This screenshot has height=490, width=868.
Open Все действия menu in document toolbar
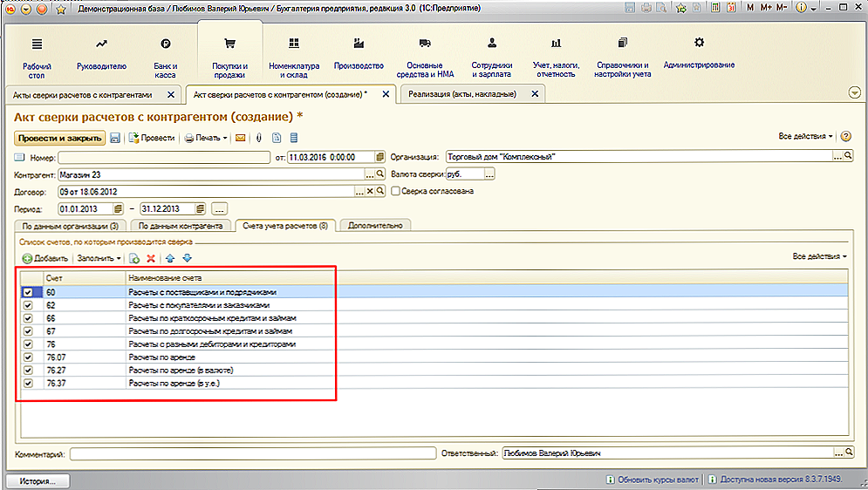[805, 136]
